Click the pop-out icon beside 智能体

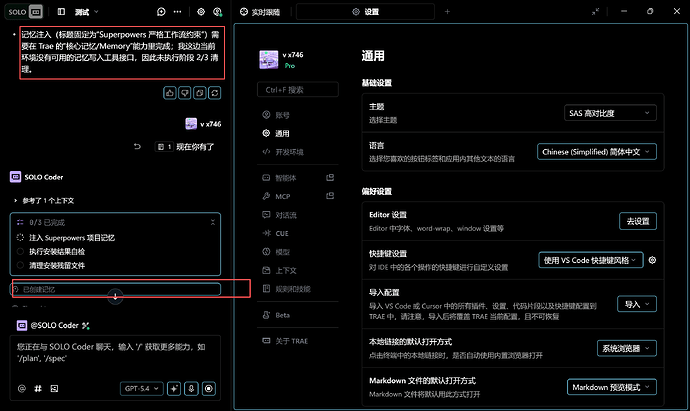point(330,177)
